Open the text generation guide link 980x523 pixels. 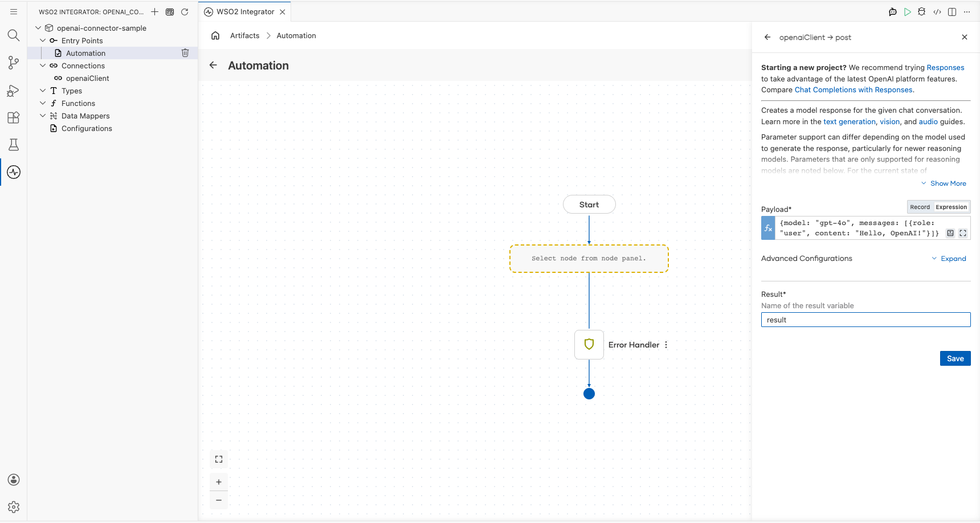pos(849,121)
